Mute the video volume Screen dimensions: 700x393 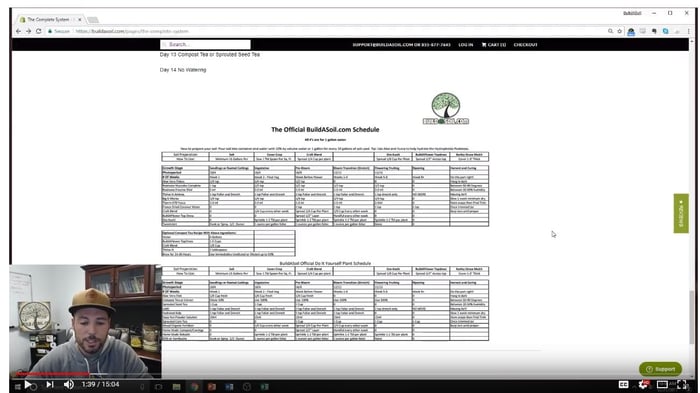tap(69, 384)
